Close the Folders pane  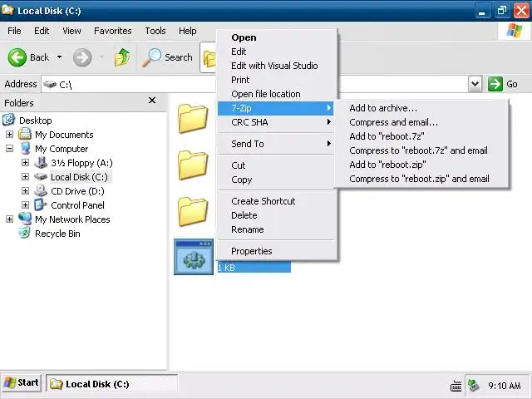(152, 101)
